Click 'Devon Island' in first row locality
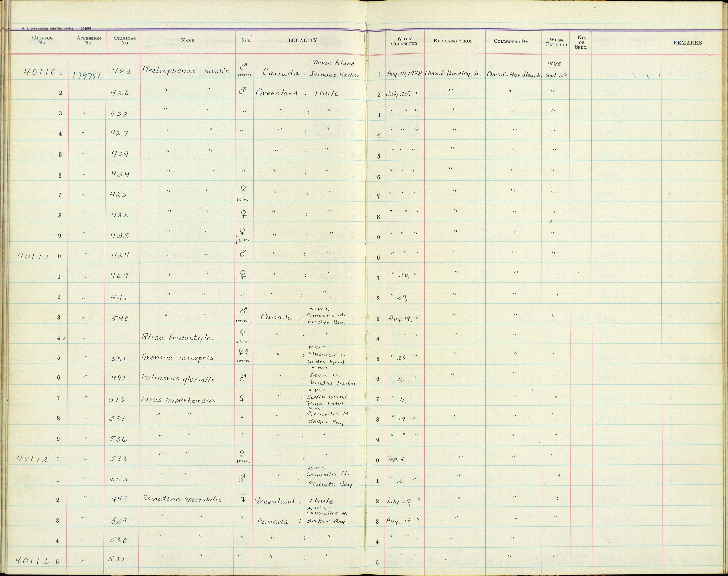This screenshot has width=728, height=576. click(334, 63)
